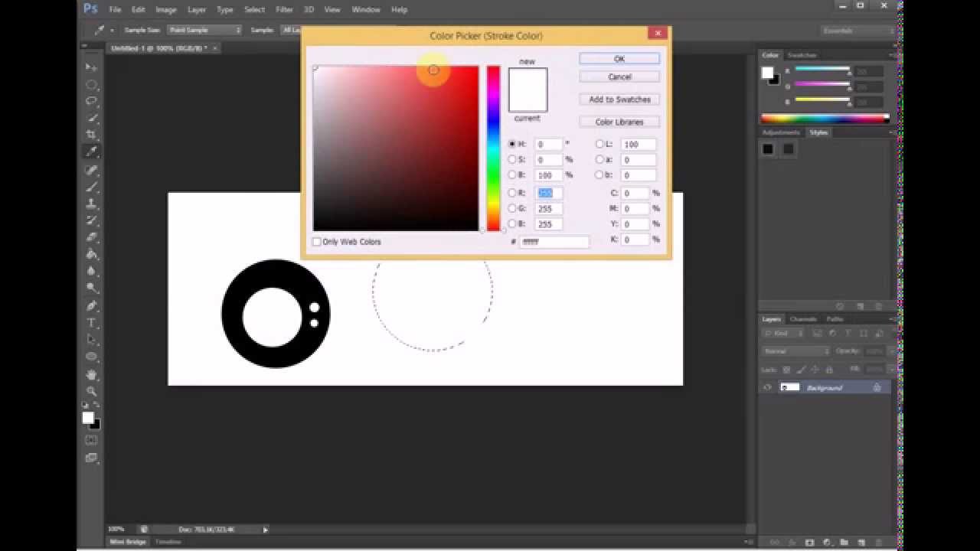The image size is (980, 551).
Task: Select the Quick Selection tool
Action: [91, 118]
